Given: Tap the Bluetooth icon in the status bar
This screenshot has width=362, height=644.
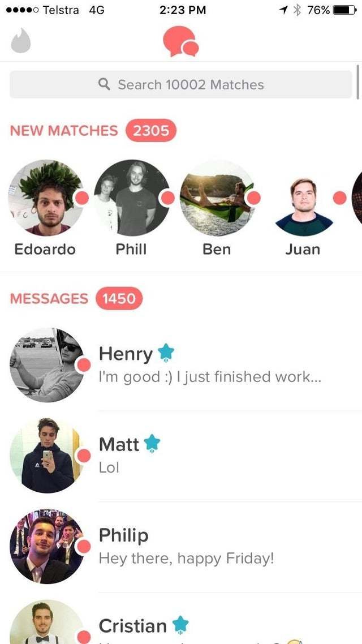Looking at the screenshot, I should (x=297, y=10).
